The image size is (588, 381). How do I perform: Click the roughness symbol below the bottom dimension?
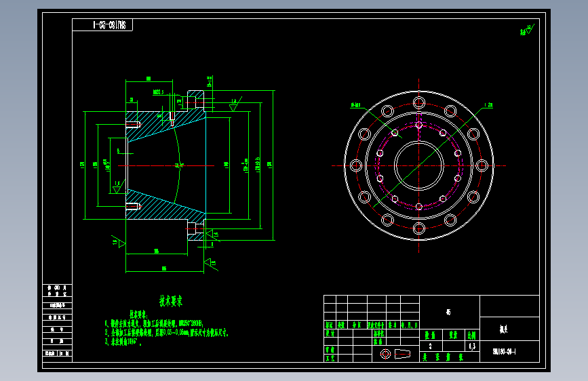[x=210, y=264]
